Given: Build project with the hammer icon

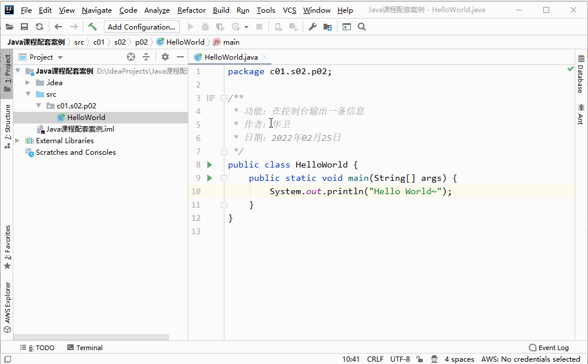Looking at the screenshot, I should tap(92, 27).
